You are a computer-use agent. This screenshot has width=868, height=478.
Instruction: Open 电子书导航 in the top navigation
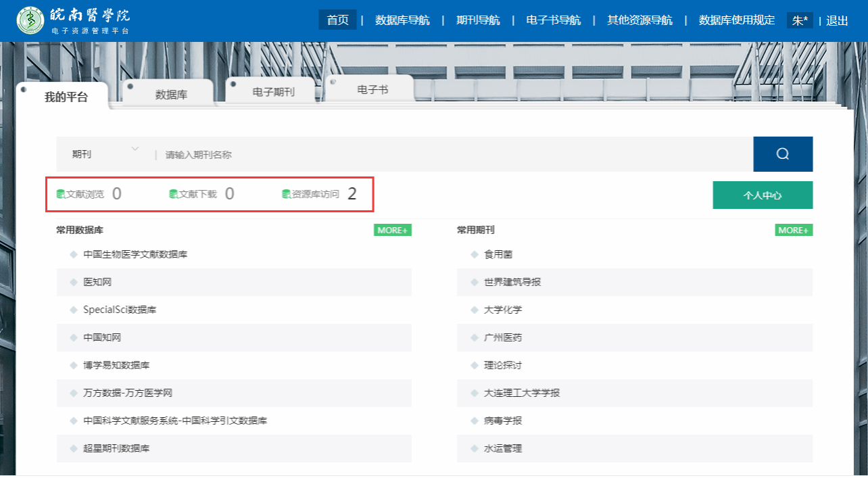(x=554, y=20)
